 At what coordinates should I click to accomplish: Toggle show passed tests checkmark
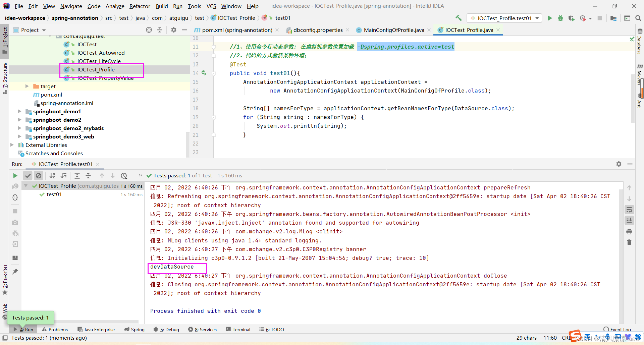point(28,176)
